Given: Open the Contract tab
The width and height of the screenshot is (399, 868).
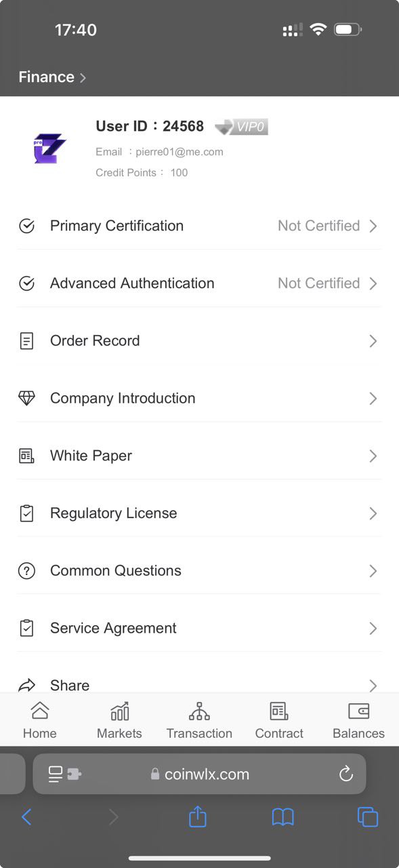Looking at the screenshot, I should [279, 720].
